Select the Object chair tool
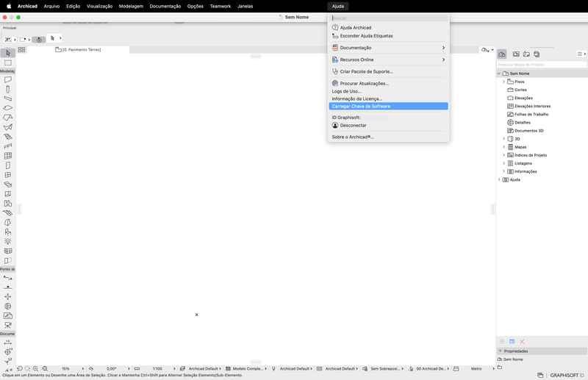 8,232
